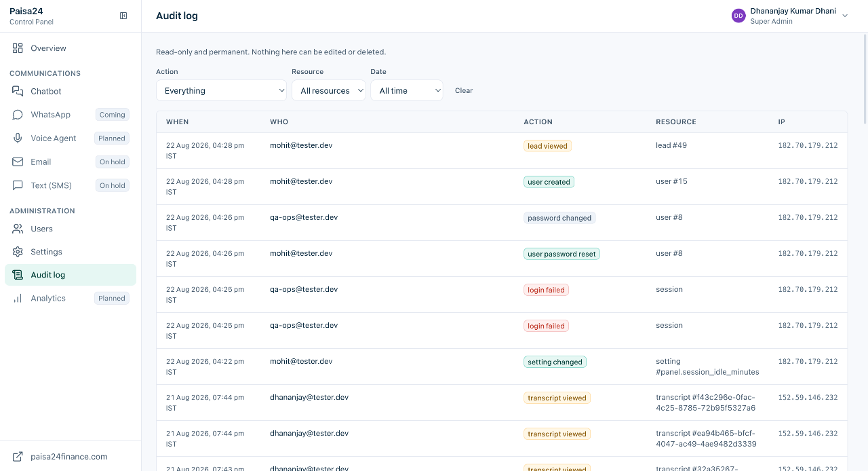The width and height of the screenshot is (868, 471).
Task: Click resource 'user #15'
Action: tap(671, 181)
